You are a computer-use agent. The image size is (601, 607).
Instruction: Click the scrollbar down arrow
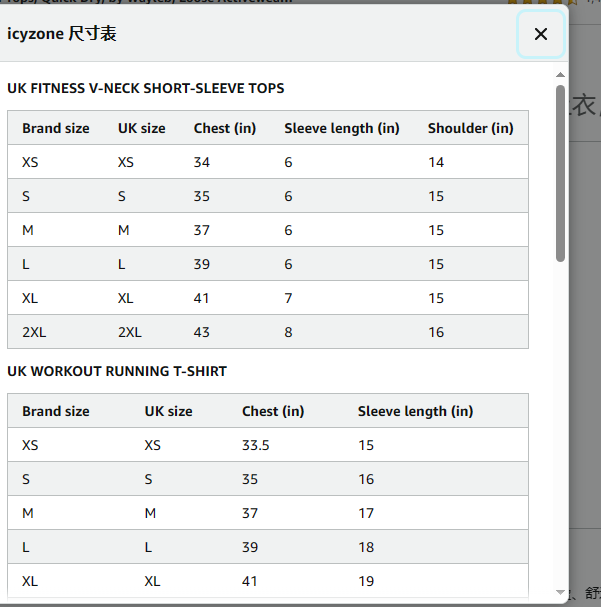coord(560,592)
